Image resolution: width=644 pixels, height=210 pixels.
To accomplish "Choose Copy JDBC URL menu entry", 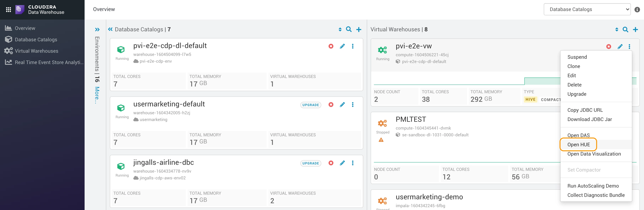I will 585,110.
